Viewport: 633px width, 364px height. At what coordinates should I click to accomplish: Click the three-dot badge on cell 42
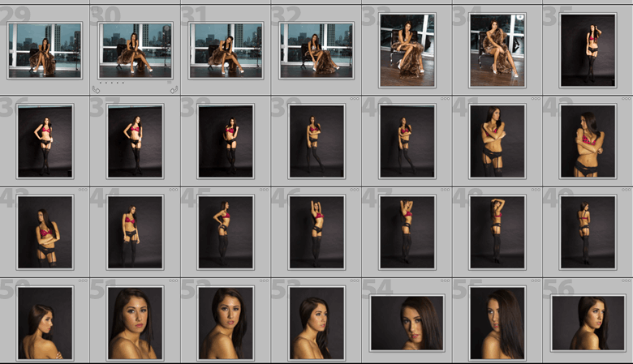coord(627,100)
